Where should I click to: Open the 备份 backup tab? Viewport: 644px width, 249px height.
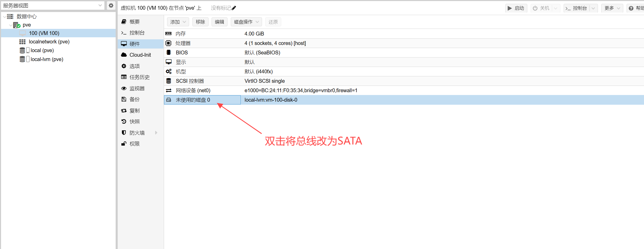tap(140, 99)
